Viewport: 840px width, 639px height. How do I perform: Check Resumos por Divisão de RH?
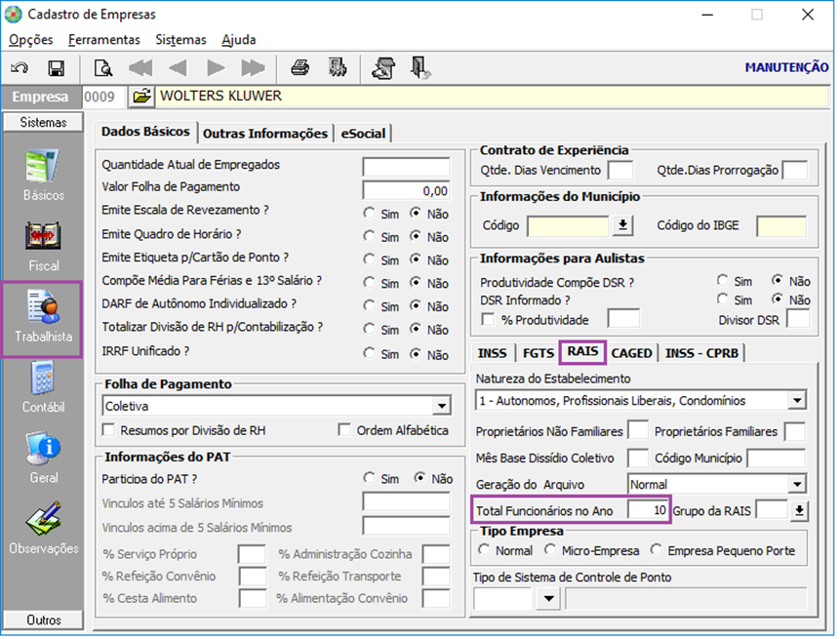point(108,429)
